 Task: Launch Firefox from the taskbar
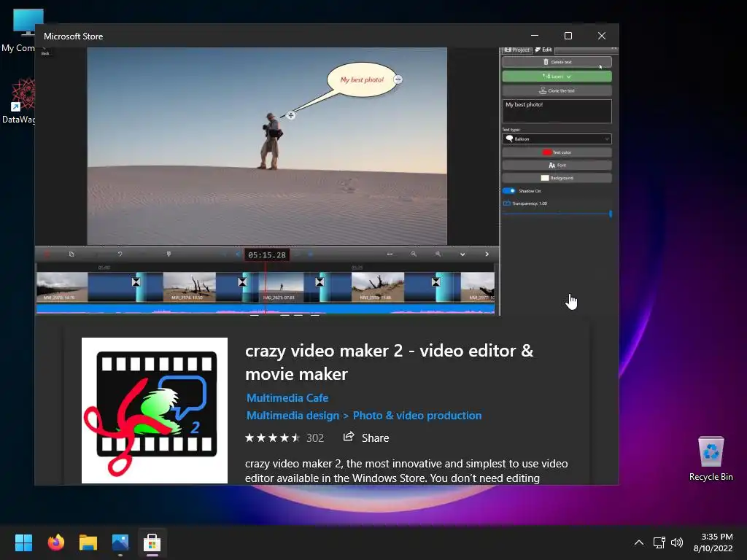coord(55,542)
